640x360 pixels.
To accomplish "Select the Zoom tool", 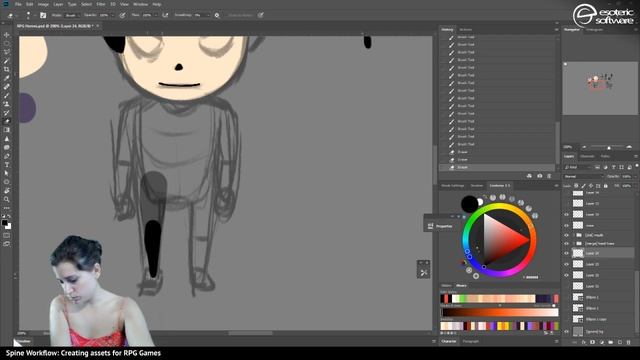I will (7, 199).
